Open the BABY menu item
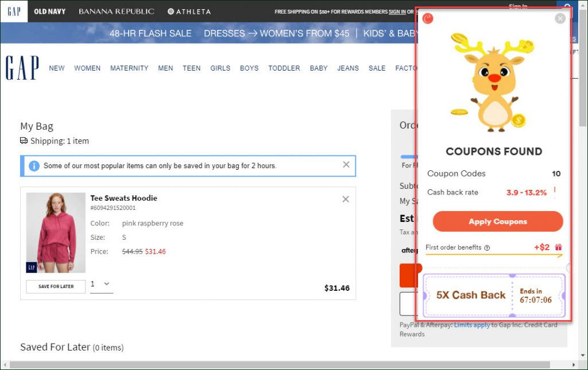 pyautogui.click(x=318, y=68)
